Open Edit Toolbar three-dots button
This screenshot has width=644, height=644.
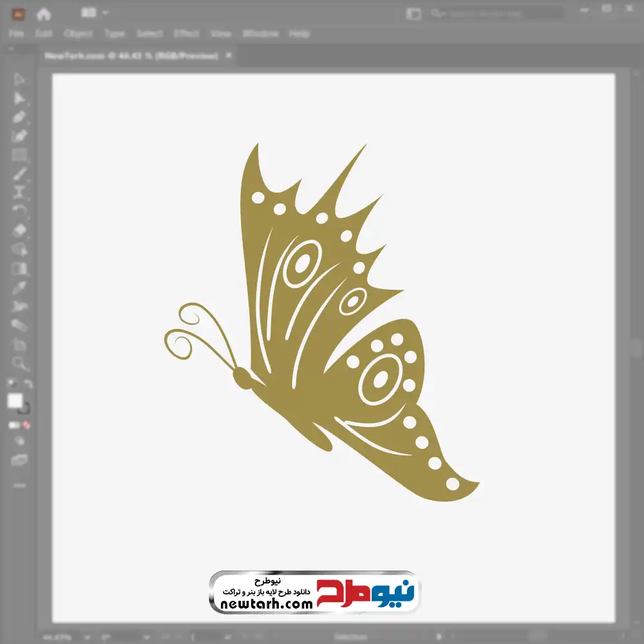point(19,485)
